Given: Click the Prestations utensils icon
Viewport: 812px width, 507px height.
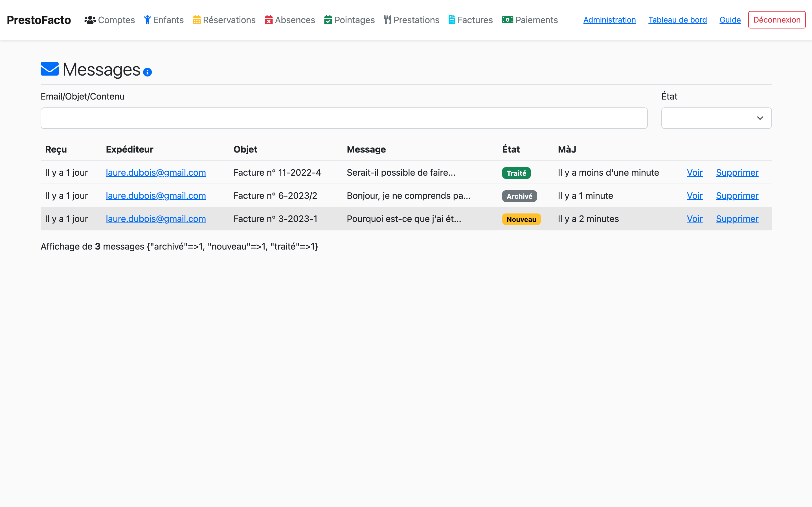Looking at the screenshot, I should [x=387, y=20].
